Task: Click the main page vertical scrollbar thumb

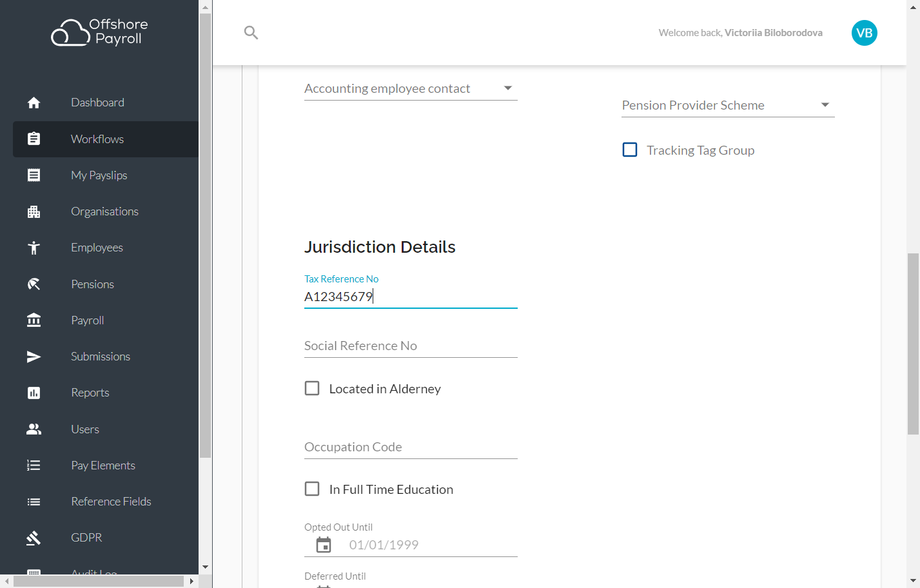Action: pos(913,344)
